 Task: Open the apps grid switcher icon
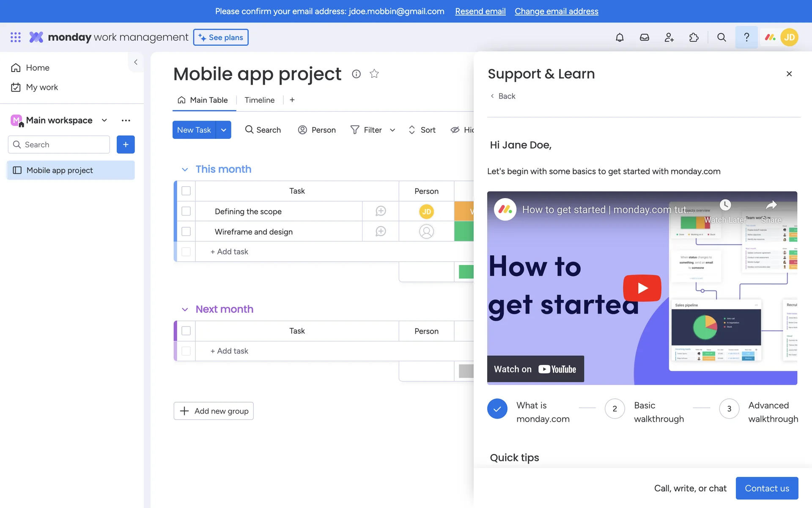(x=16, y=37)
